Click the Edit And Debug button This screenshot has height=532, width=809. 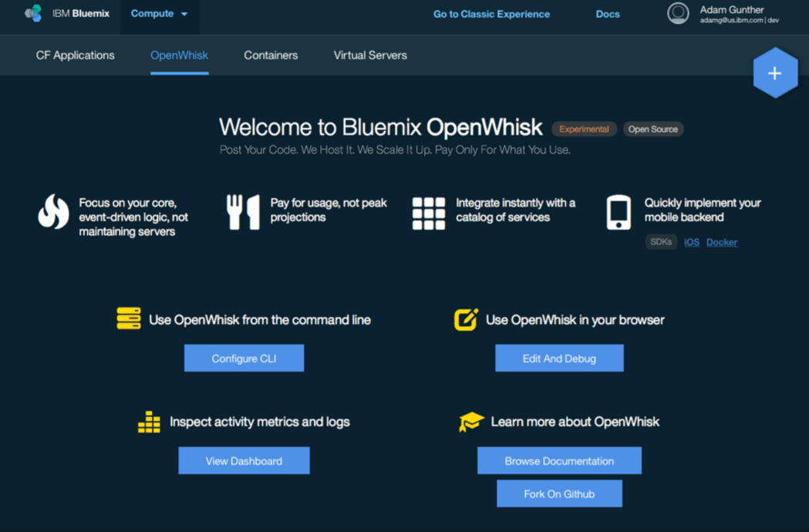pos(559,358)
